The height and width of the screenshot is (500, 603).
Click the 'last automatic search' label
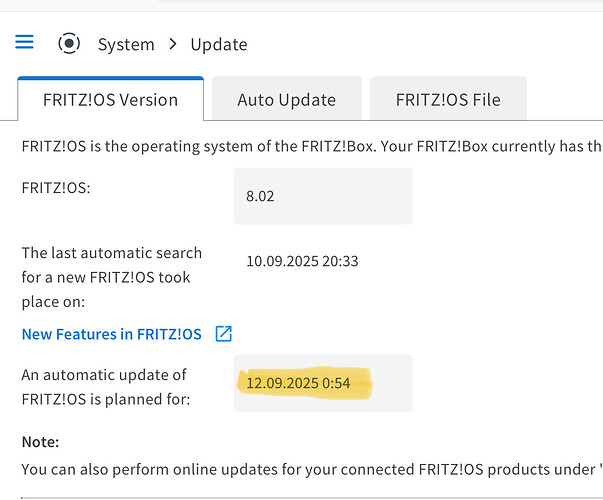pos(112,277)
